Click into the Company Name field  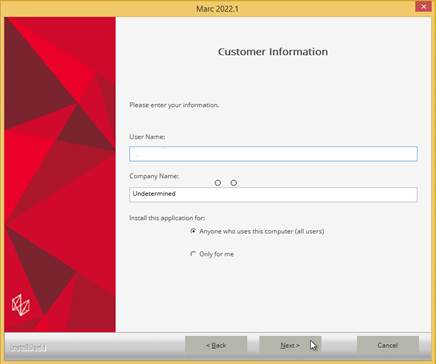(273, 194)
